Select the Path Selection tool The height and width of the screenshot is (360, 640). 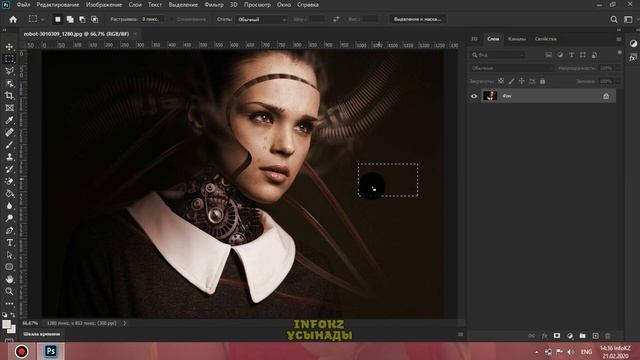point(9,255)
